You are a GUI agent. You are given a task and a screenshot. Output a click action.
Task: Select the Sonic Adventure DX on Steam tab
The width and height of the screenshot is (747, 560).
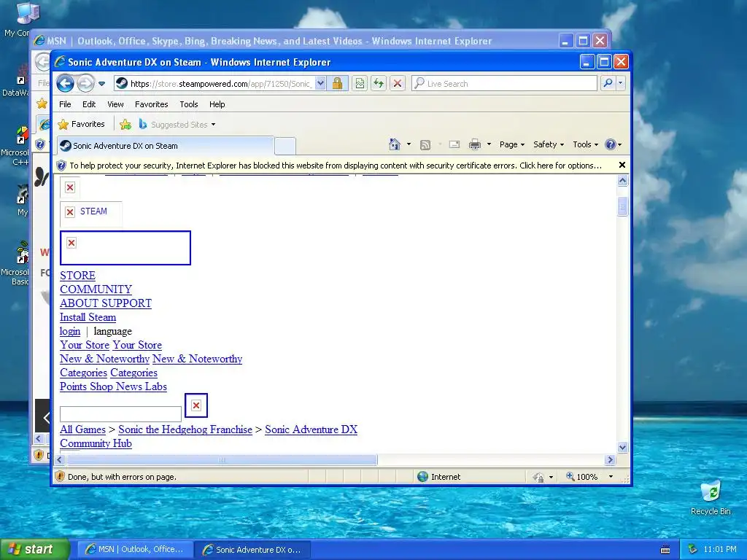(166, 146)
